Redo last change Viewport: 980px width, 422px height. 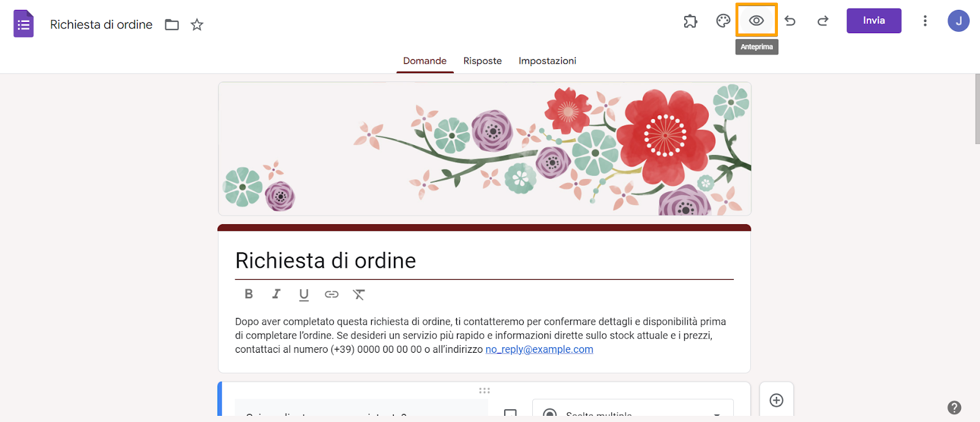[823, 21]
